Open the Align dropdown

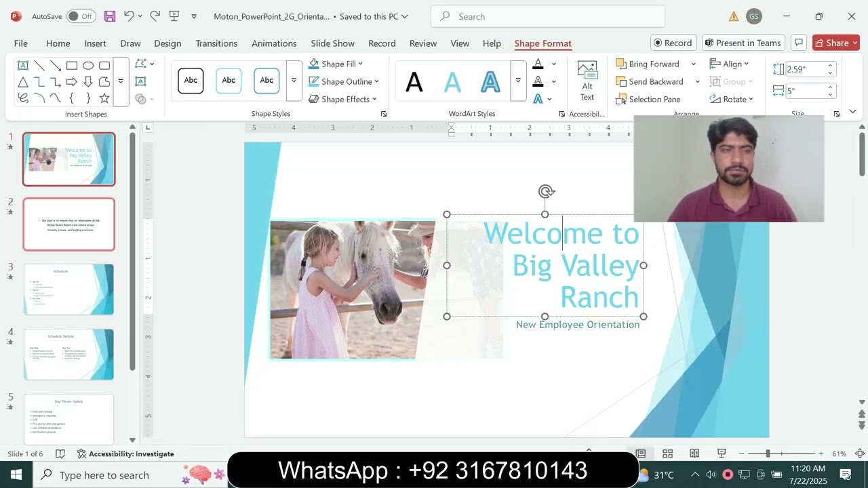pos(729,64)
